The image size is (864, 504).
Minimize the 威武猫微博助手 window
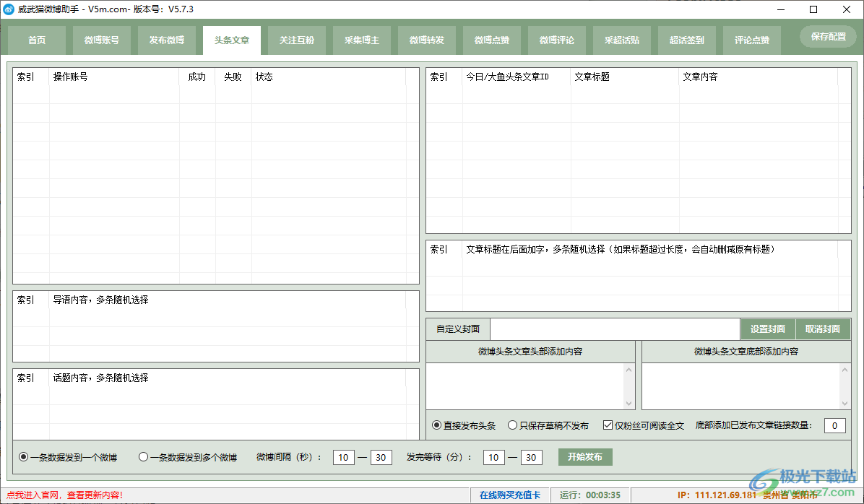click(x=782, y=9)
